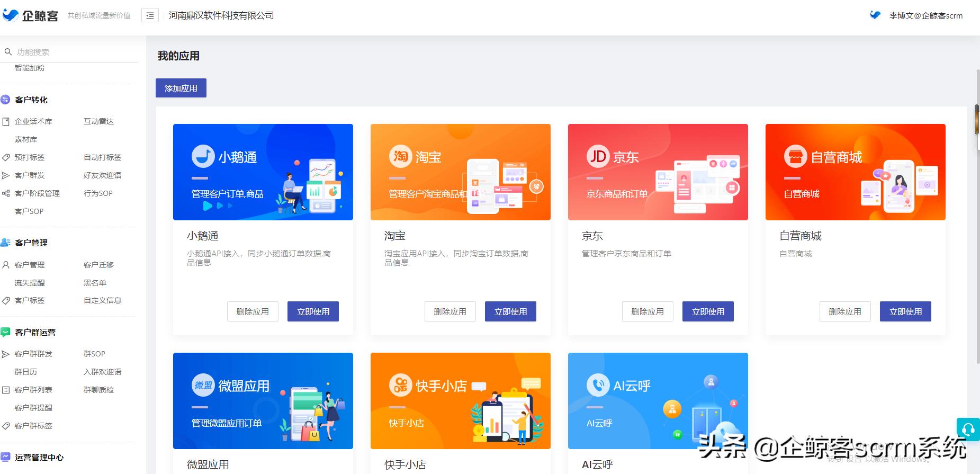Open 群日历 menu item
This screenshot has width=980, height=474.
[26, 372]
